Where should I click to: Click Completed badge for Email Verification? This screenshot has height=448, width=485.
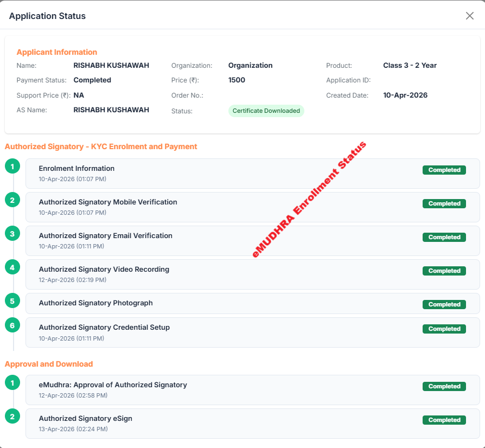[x=444, y=238]
